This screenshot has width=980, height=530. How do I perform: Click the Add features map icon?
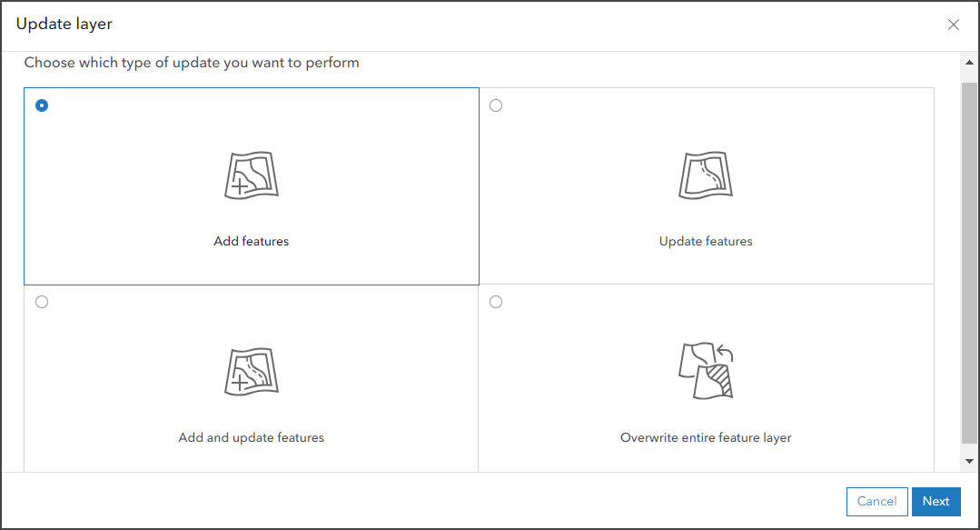click(x=252, y=175)
